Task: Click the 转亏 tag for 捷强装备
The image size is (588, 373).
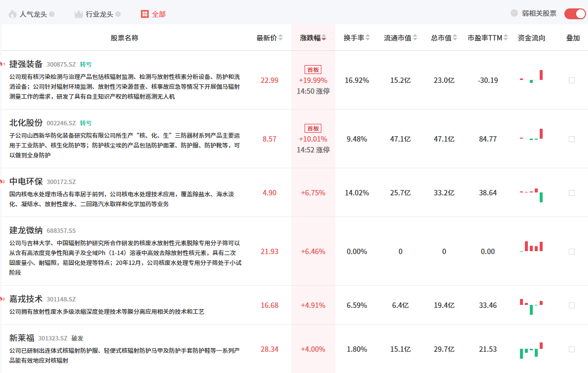Action: (x=86, y=65)
